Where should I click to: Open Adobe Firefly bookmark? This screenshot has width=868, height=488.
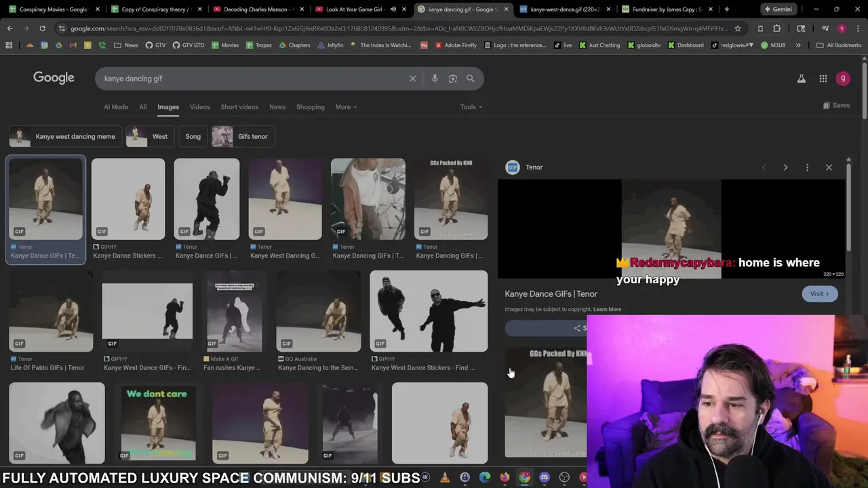click(455, 45)
